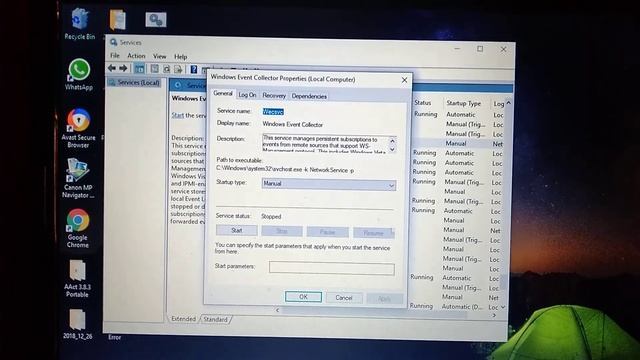This screenshot has width=640, height=360.
Task: Click the svchost.exe path to executable text
Action: click(x=285, y=169)
